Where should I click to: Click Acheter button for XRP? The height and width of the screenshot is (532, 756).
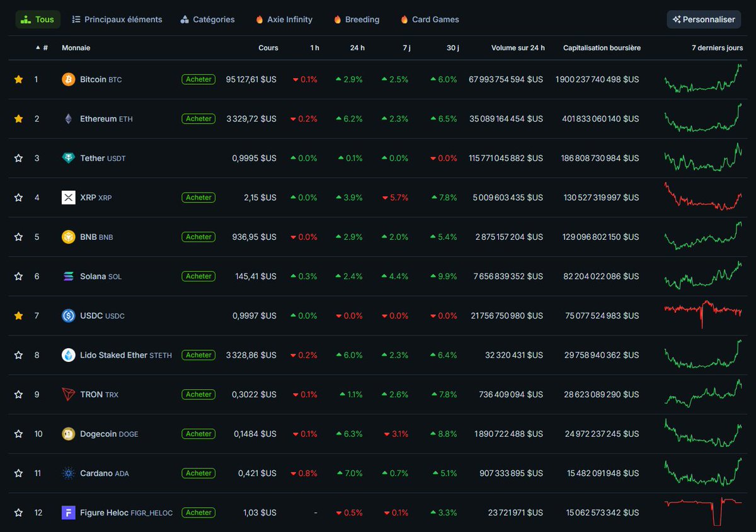pyautogui.click(x=198, y=197)
